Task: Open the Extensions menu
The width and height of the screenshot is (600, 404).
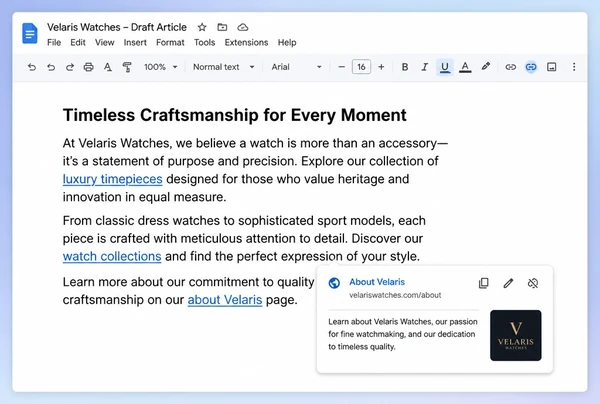Action: coord(246,42)
